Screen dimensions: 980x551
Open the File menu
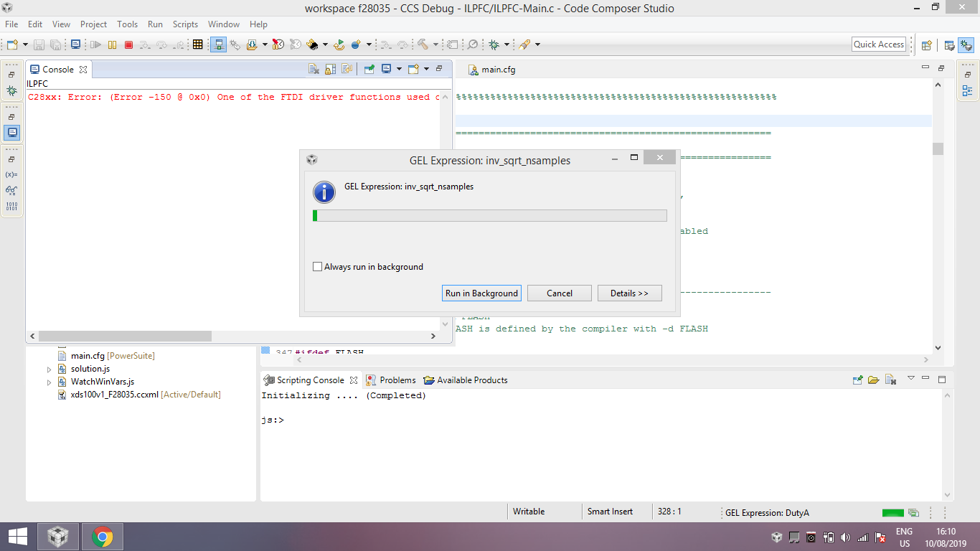pyautogui.click(x=11, y=24)
